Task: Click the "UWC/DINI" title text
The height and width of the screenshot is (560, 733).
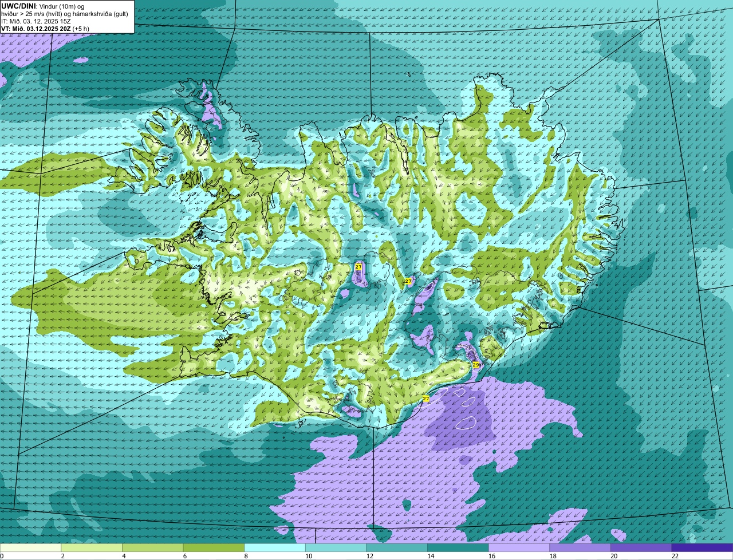Action: point(18,6)
